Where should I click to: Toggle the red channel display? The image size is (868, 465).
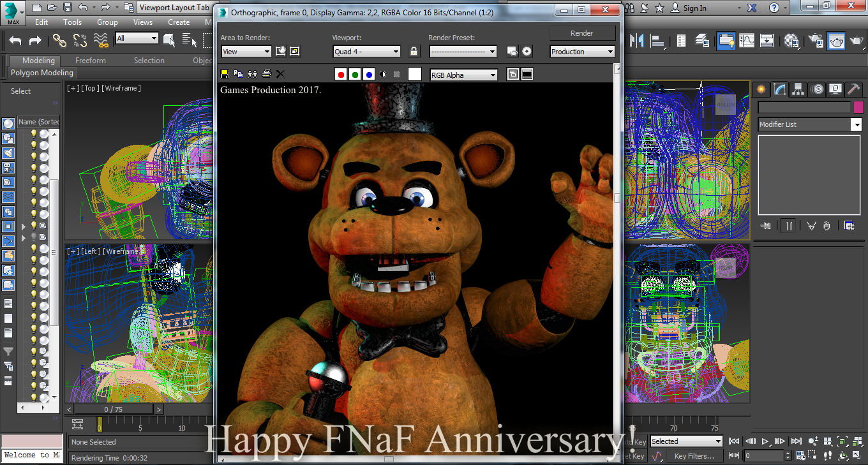(x=341, y=74)
